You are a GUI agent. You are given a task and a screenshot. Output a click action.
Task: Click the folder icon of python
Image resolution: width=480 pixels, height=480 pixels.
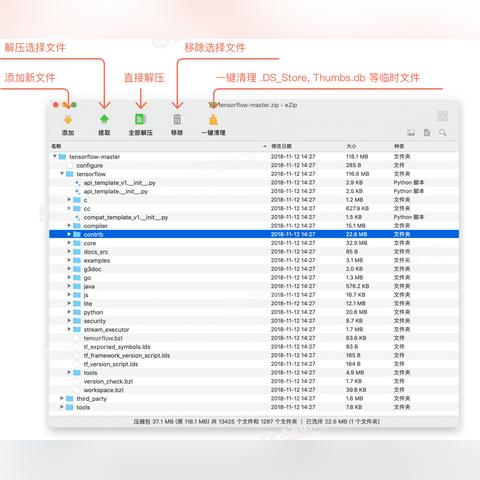(x=77, y=312)
